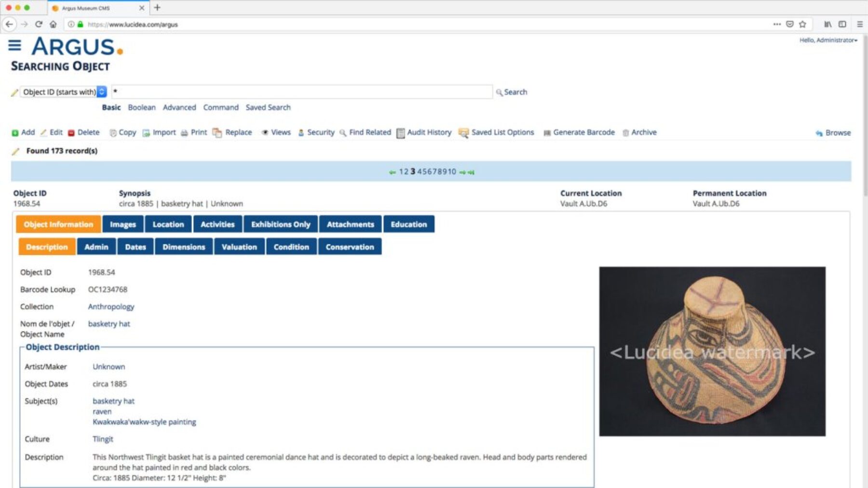The width and height of the screenshot is (868, 488).
Task: Open the Hello, Administrator user menu
Action: [828, 40]
